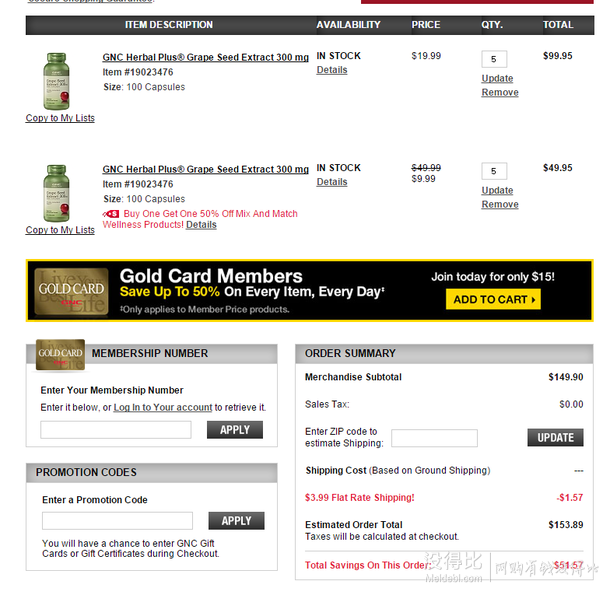Click Details under the first IN STOCK label
The height and width of the screenshot is (602, 610).
coord(332,70)
